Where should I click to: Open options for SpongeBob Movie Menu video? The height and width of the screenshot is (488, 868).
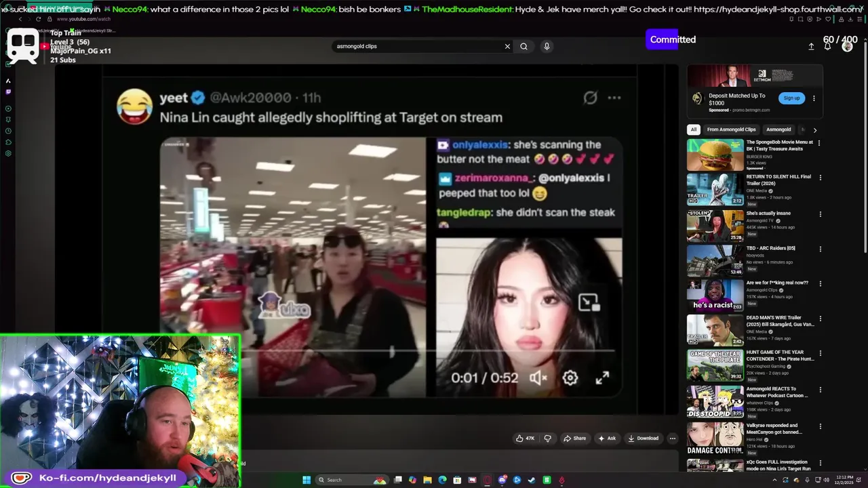[x=819, y=143]
